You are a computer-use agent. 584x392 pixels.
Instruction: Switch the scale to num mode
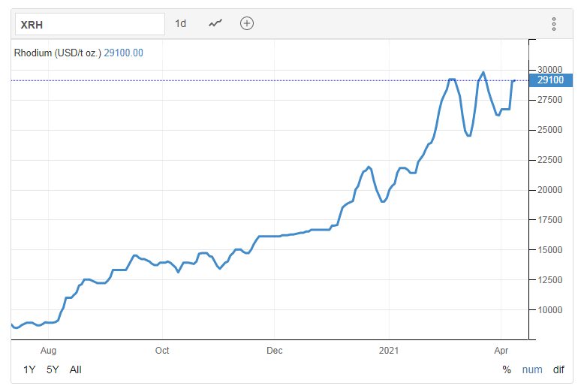pyautogui.click(x=531, y=369)
